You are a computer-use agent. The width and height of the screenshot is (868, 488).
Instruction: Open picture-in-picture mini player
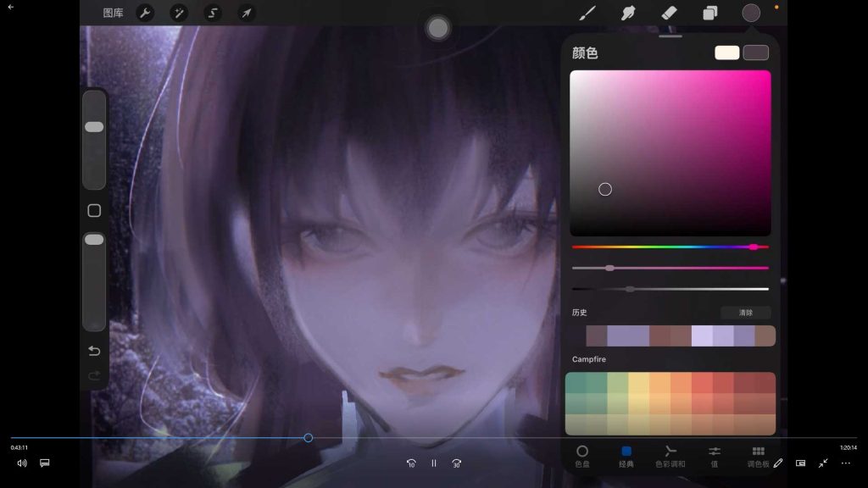coord(800,463)
